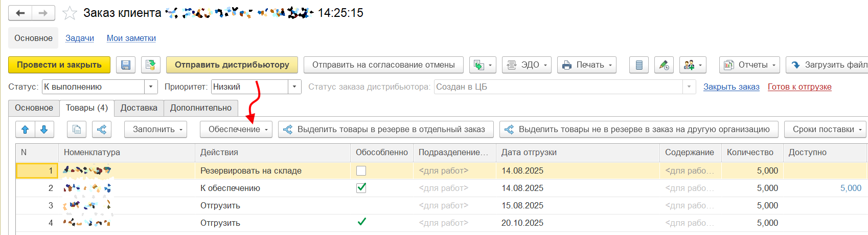Viewport: 868px width, 235px height.
Task: Toggle Обособленно checkbox in row 1
Action: pos(361,171)
